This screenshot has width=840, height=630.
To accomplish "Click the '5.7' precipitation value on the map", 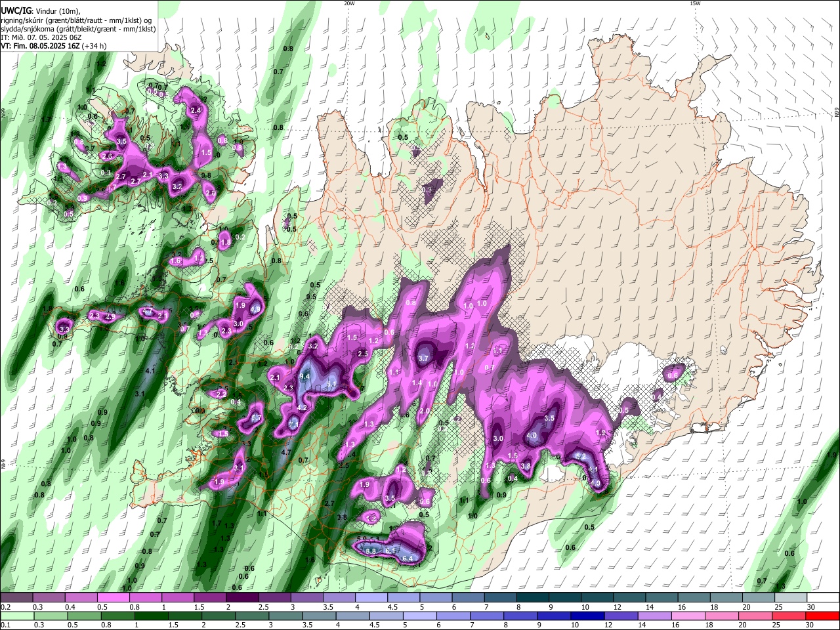I will pos(257,418).
